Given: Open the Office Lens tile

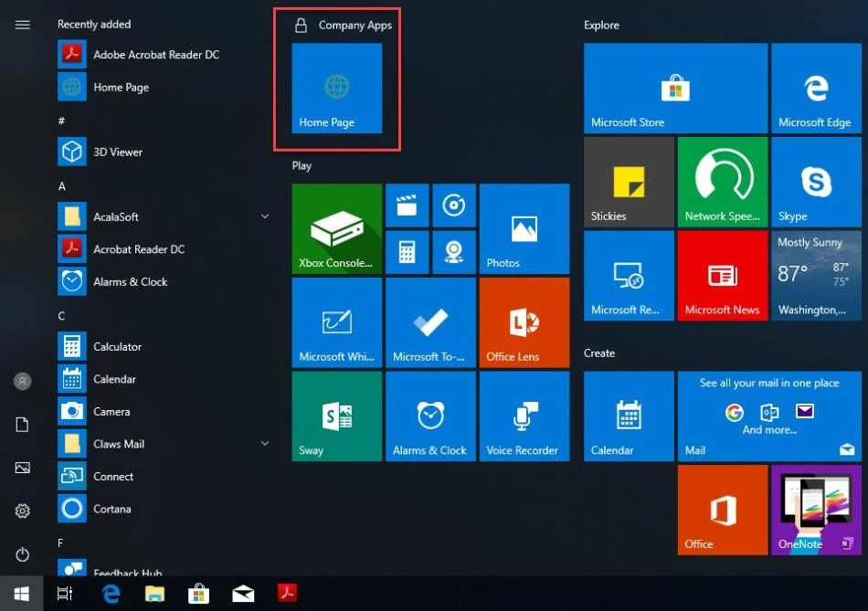Looking at the screenshot, I should pos(524,321).
